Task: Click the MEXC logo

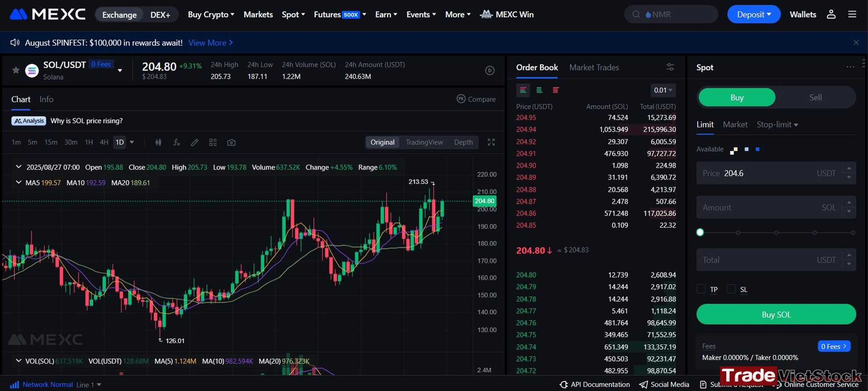Action: 47,14
